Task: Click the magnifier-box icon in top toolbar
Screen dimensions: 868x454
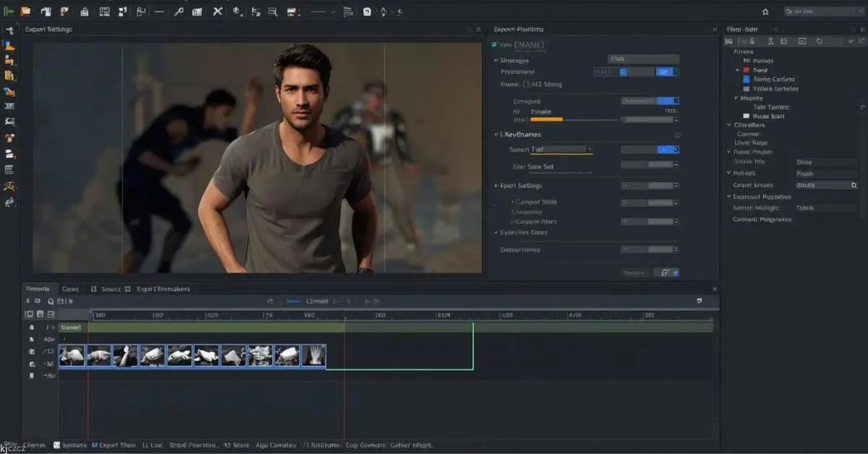Action: tap(273, 12)
